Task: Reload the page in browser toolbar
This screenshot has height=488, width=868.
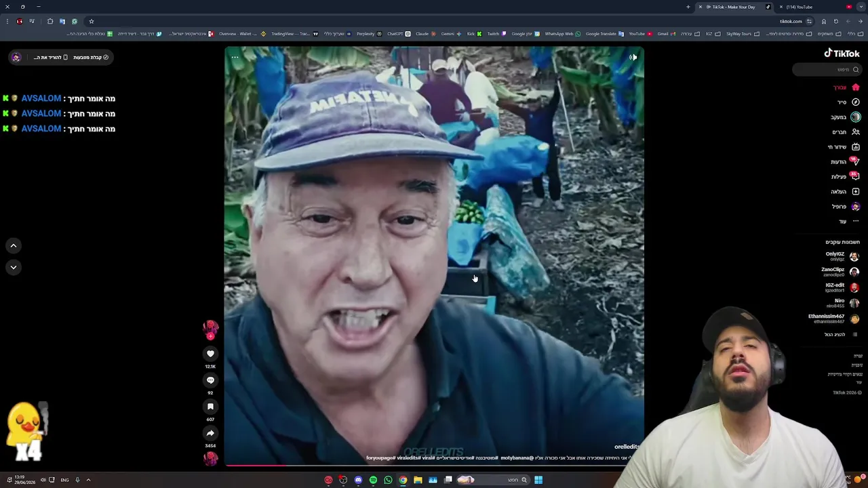Action: click(835, 22)
